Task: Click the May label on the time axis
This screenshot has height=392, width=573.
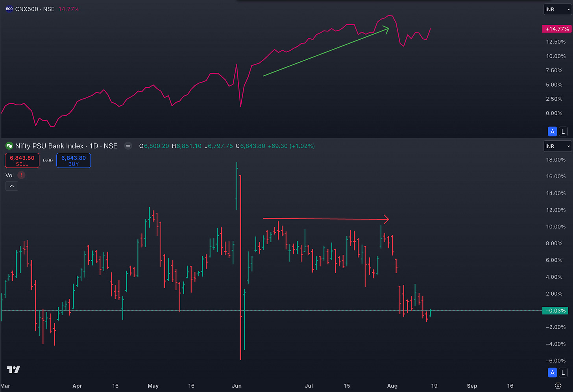Action: [153, 386]
